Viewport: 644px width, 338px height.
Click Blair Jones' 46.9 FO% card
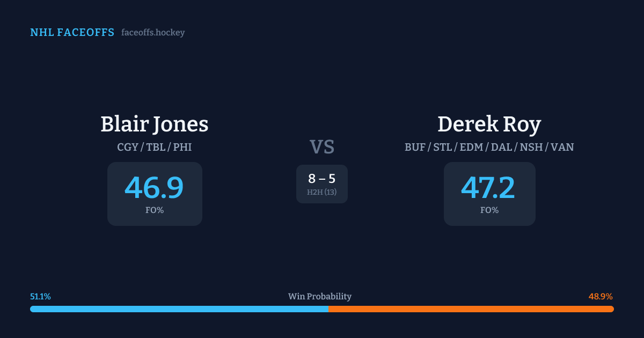155,194
